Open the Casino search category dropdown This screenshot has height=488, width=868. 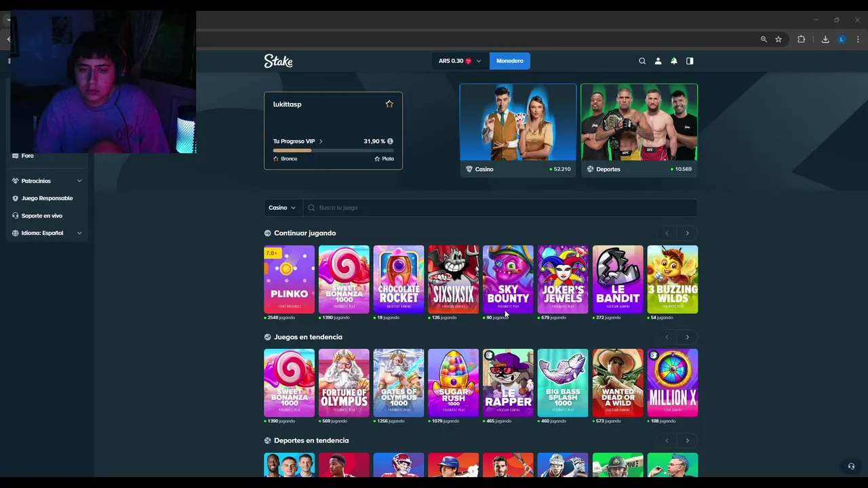click(283, 207)
